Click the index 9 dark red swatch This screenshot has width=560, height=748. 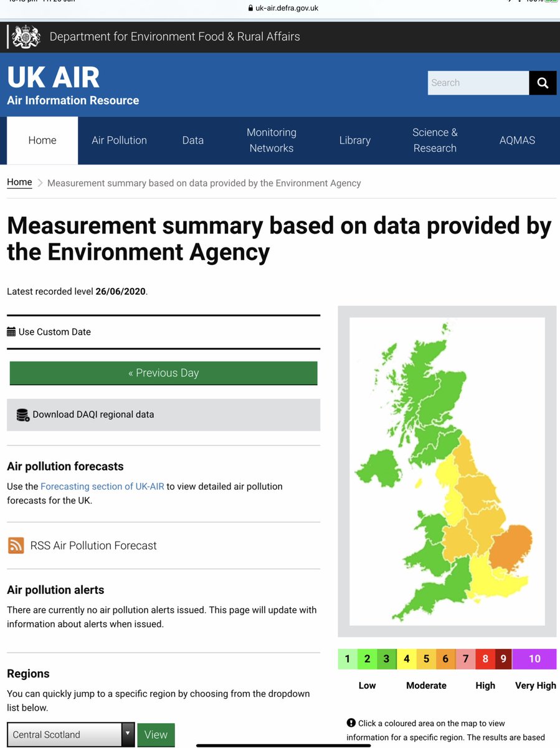503,659
